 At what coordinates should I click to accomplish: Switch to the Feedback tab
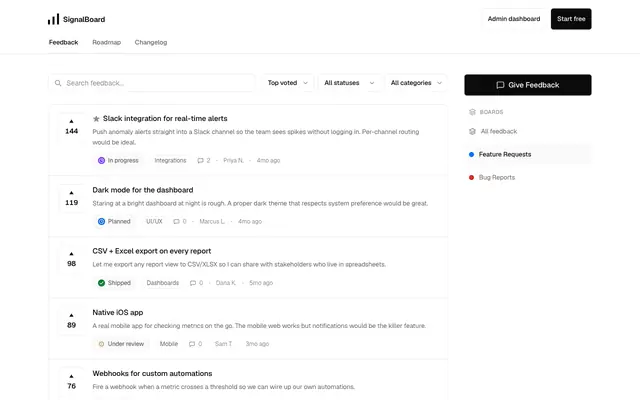[63, 42]
